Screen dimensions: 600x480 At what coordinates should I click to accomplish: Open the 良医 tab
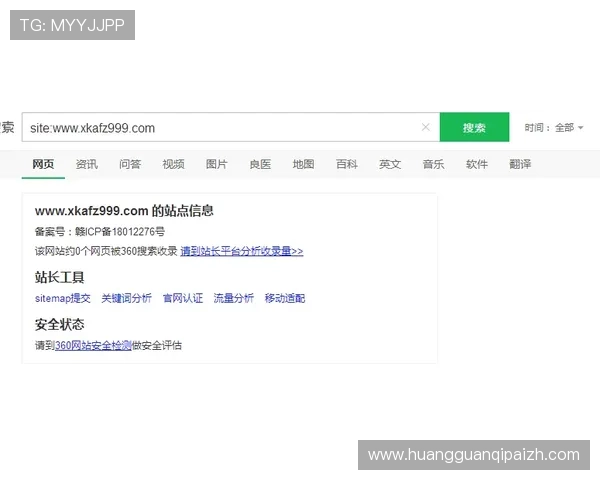point(260,164)
